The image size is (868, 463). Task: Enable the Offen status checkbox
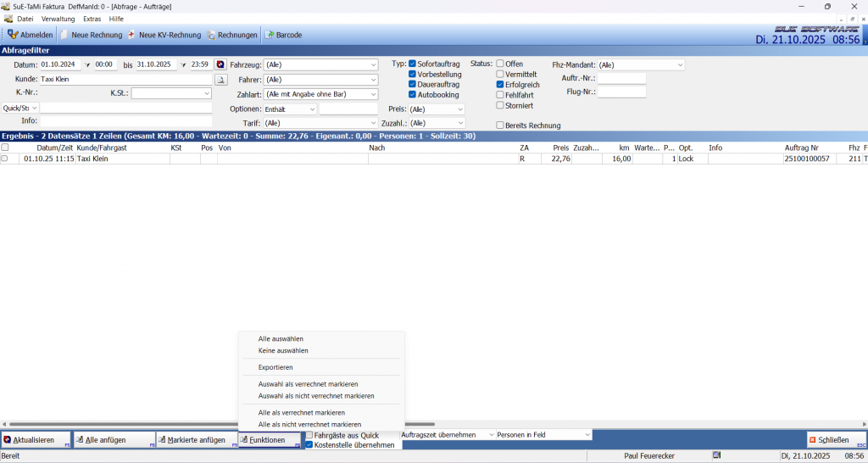pyautogui.click(x=500, y=64)
